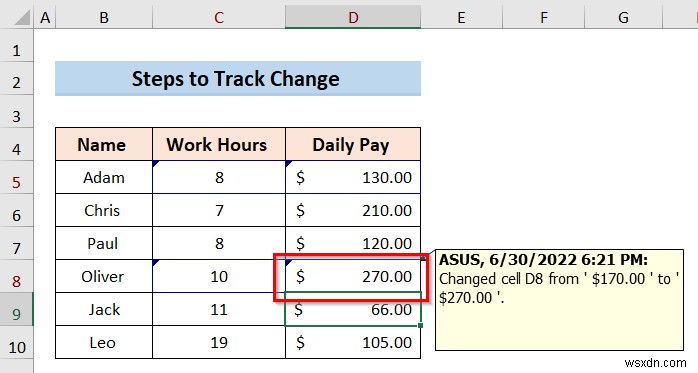Image resolution: width=698 pixels, height=373 pixels.
Task: Select the daily pay cell showing 66.00
Action: tap(353, 309)
